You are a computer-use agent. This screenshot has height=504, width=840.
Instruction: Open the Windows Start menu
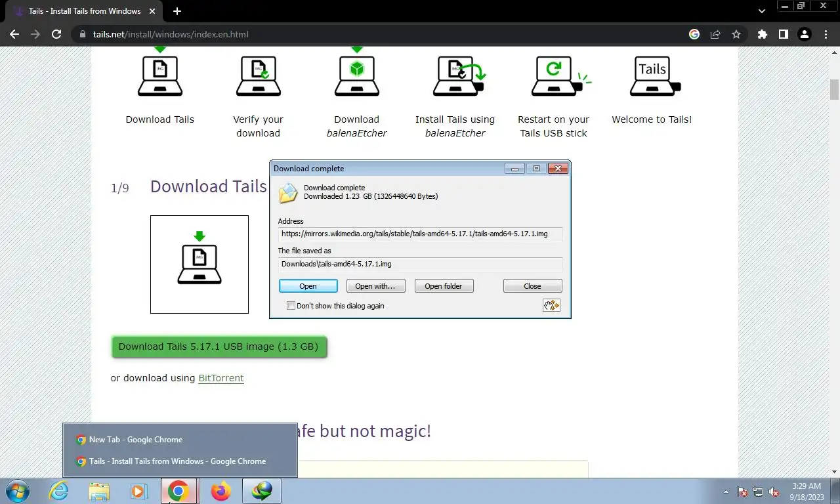pos(17,491)
